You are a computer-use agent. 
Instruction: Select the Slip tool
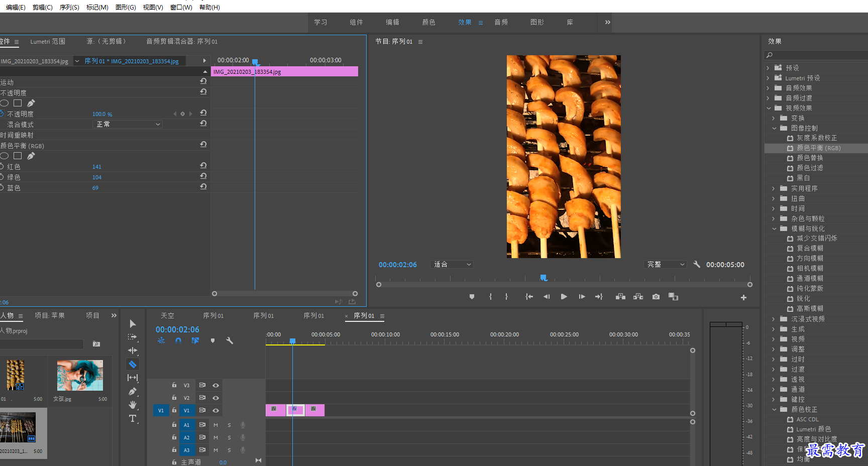tap(133, 378)
